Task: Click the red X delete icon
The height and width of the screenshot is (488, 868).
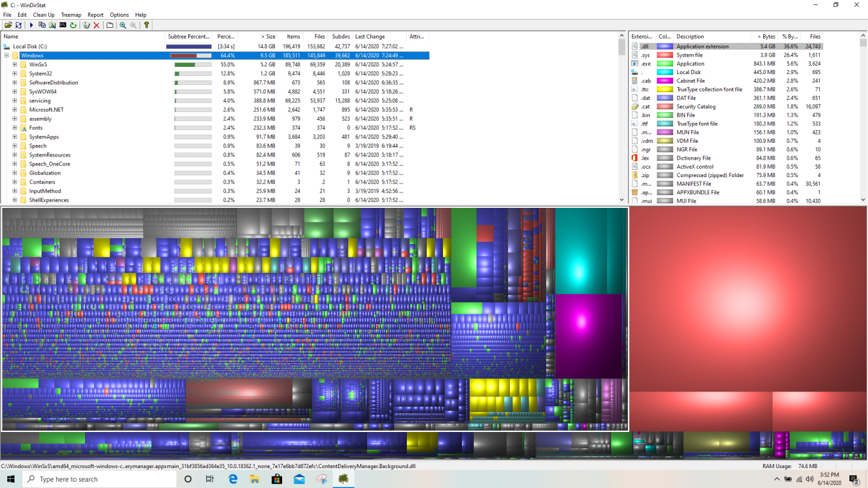Action: [x=96, y=25]
